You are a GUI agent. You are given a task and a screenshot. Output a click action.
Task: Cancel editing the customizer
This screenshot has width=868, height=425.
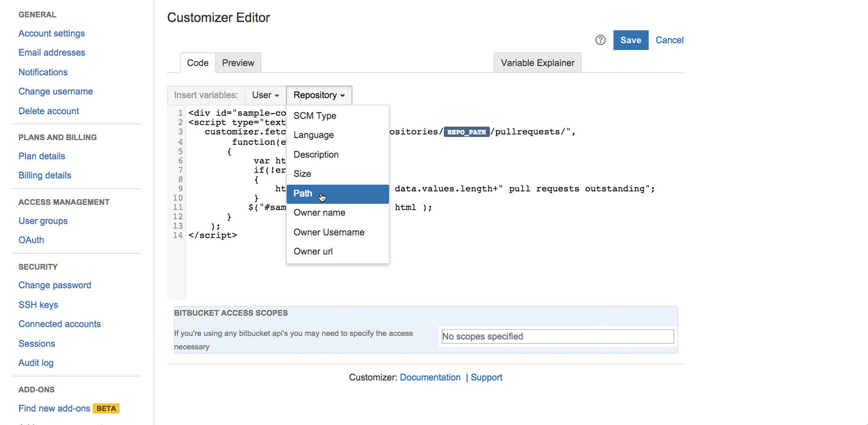pos(669,40)
